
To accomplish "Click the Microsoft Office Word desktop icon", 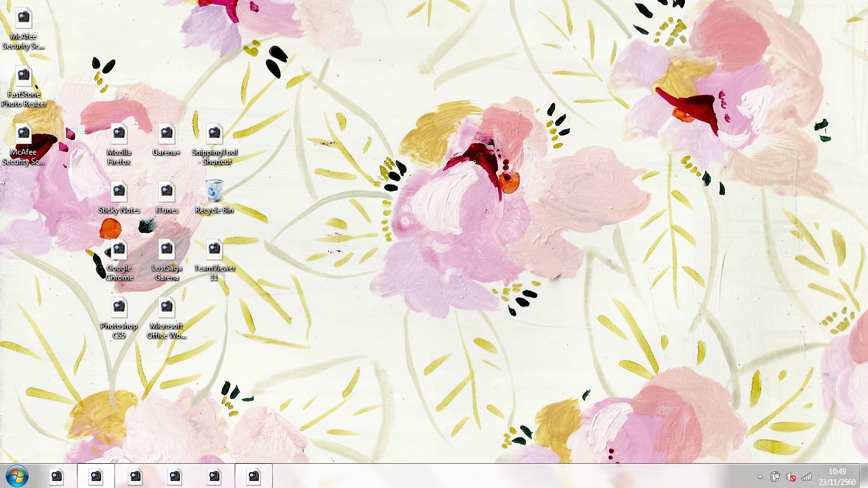I will [x=167, y=308].
